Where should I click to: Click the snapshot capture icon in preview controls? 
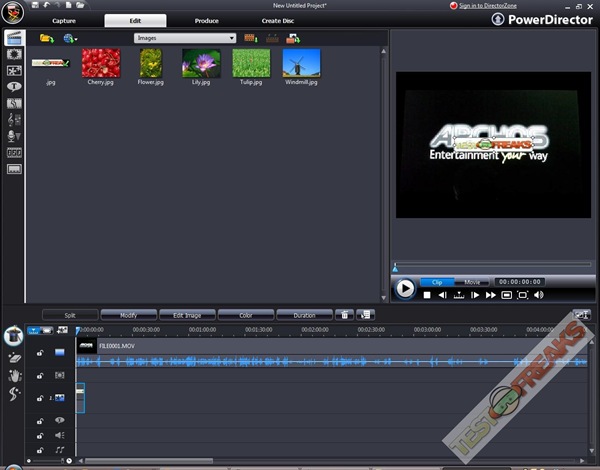coord(506,295)
